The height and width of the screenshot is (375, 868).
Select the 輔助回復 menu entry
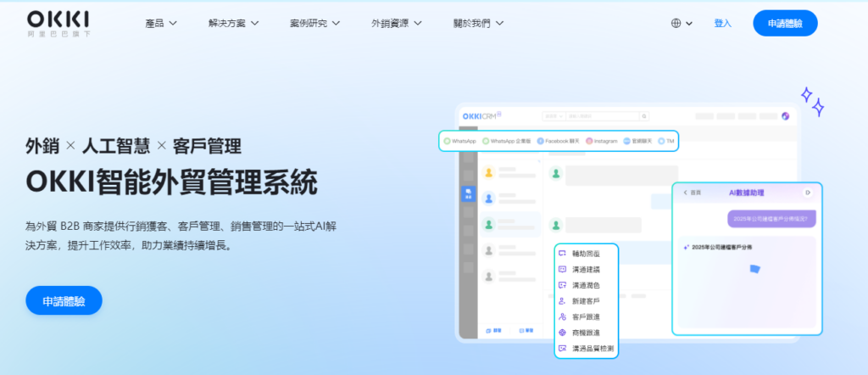coord(587,254)
